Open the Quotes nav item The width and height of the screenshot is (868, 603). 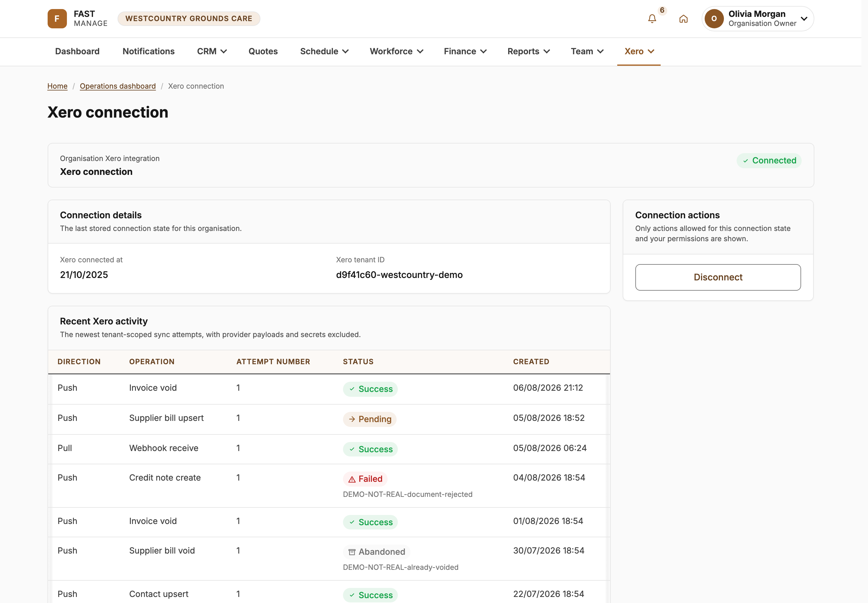(x=263, y=51)
